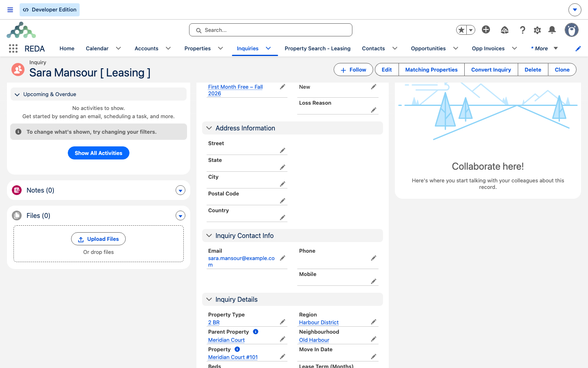Open the Notes card dropdown menu
This screenshot has width=588, height=368.
click(180, 190)
